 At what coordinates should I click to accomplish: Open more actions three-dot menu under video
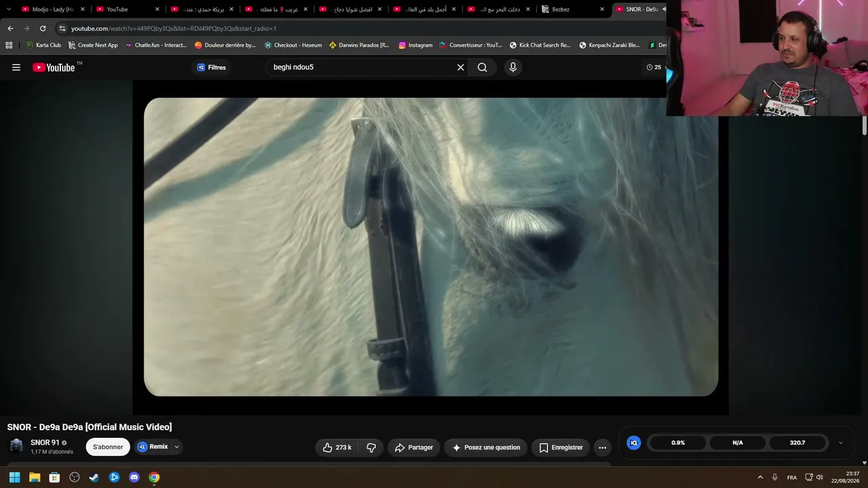click(x=602, y=447)
